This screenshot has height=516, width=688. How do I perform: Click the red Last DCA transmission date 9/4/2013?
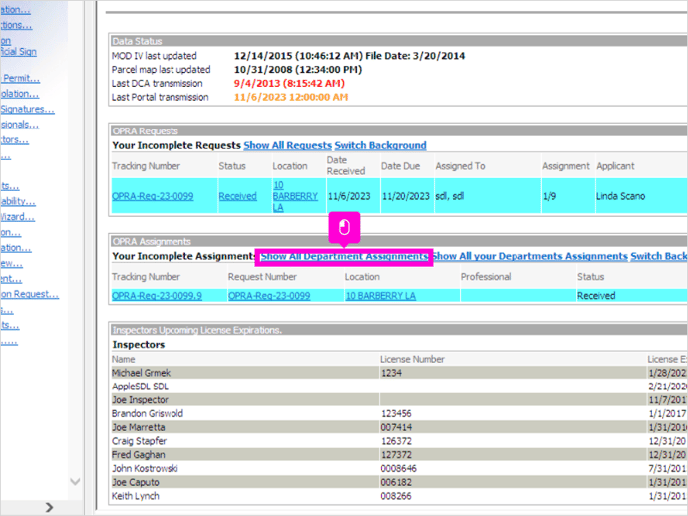point(289,83)
